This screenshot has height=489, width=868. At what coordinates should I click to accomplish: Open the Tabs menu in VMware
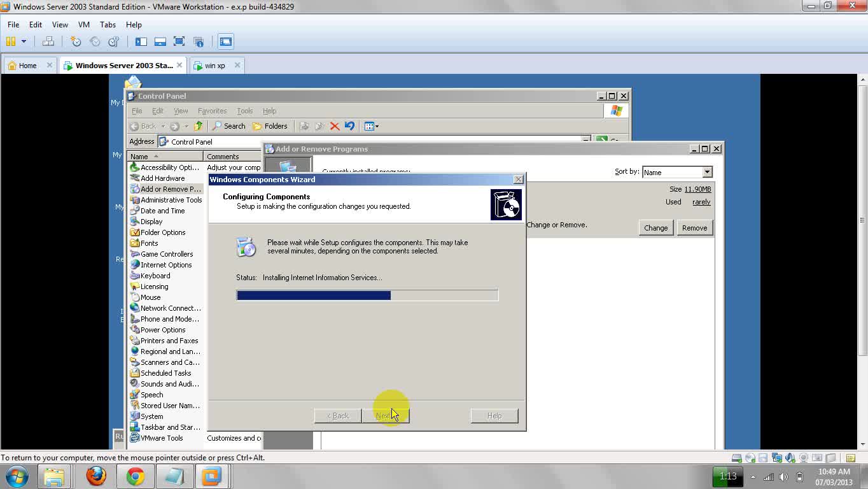tap(108, 24)
